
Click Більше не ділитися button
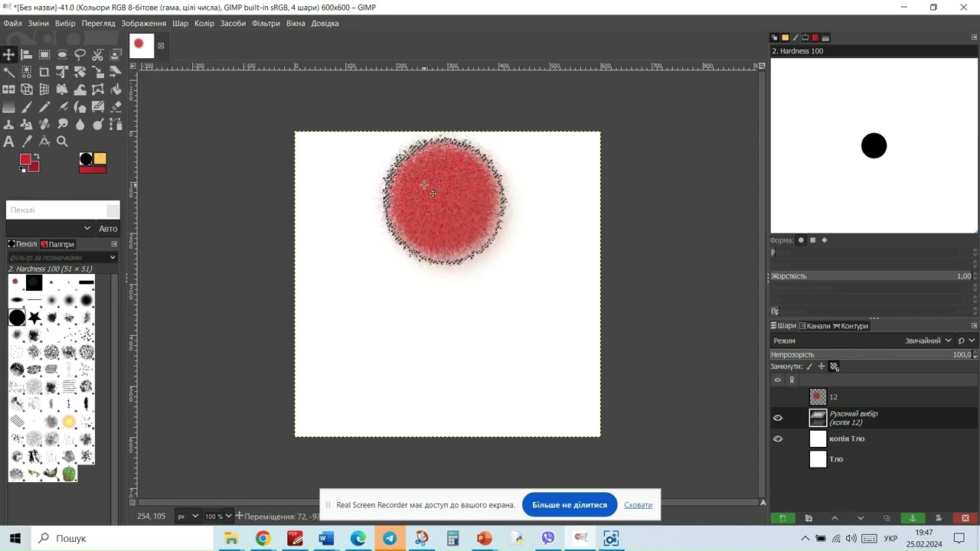(570, 505)
